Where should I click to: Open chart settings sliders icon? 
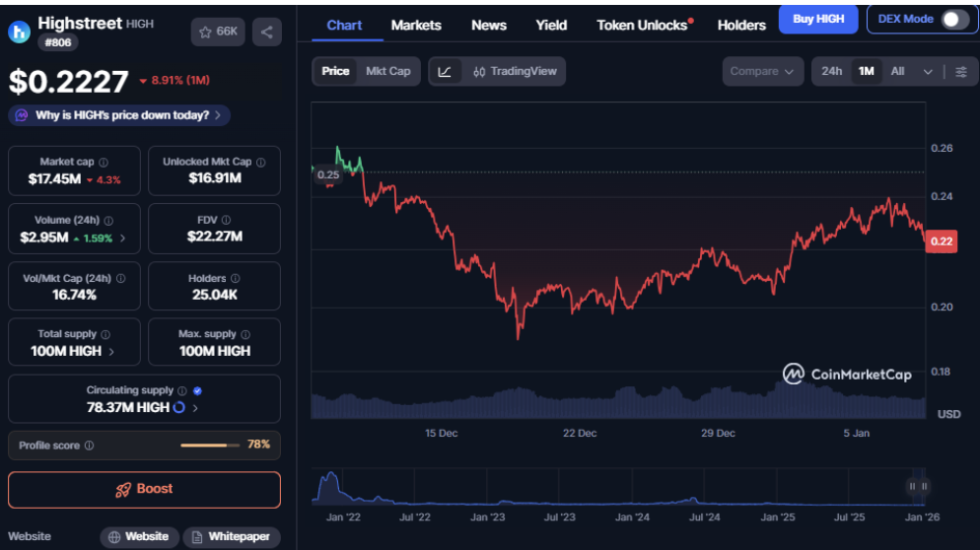pos(961,71)
